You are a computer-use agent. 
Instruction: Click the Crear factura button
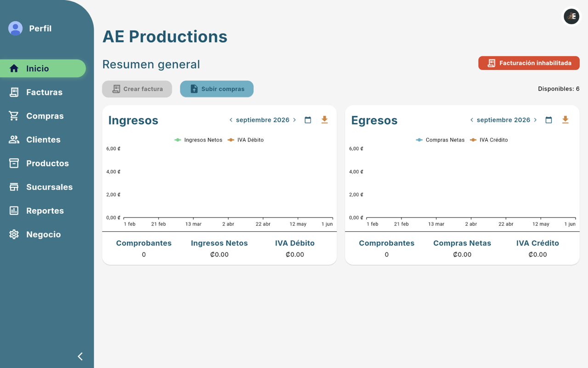tap(137, 89)
